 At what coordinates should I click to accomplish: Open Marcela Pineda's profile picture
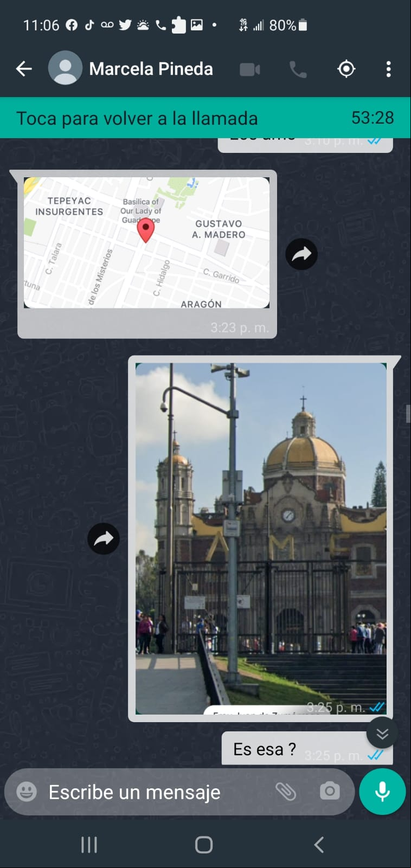tap(65, 68)
